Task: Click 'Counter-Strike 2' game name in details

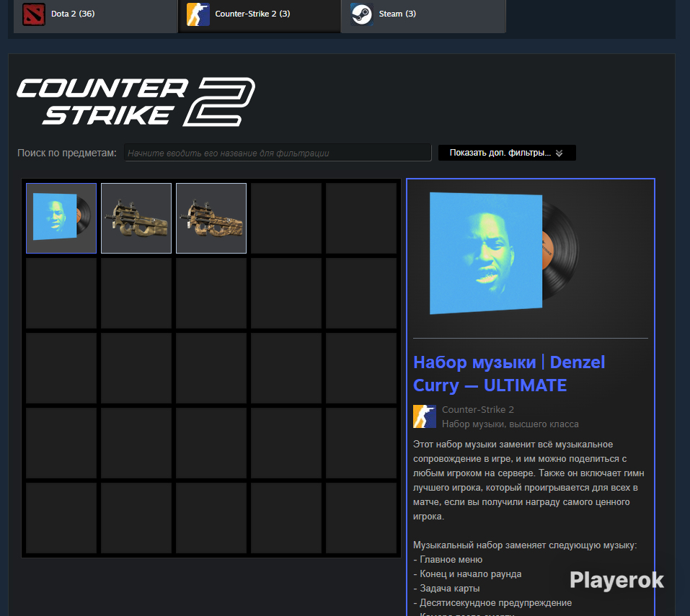Action: tap(478, 409)
